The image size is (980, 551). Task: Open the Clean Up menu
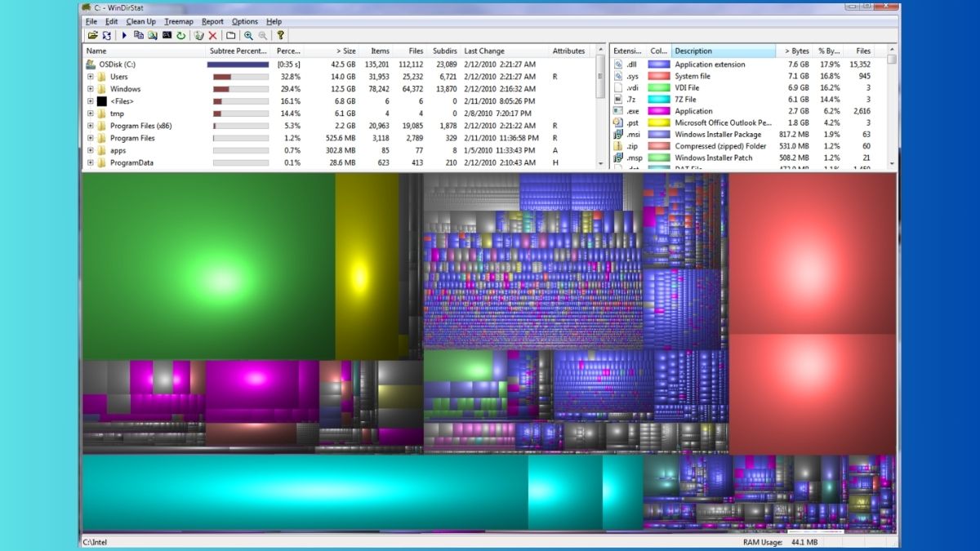140,21
